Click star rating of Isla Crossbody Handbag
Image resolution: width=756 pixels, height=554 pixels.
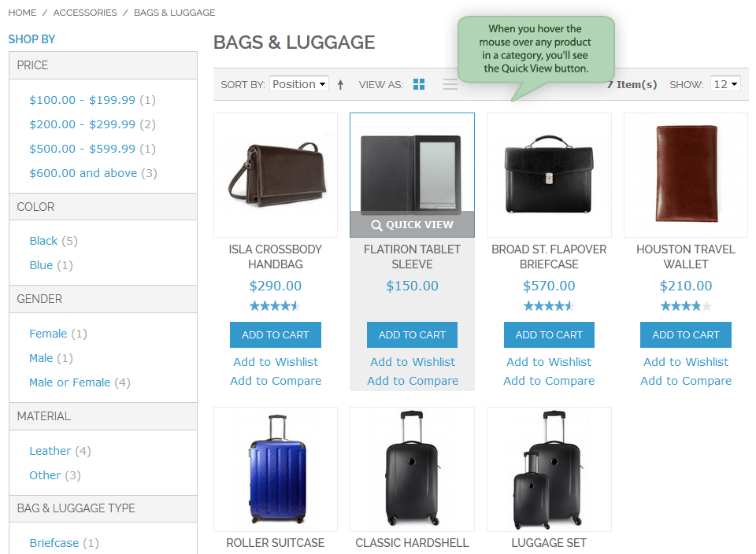(275, 305)
